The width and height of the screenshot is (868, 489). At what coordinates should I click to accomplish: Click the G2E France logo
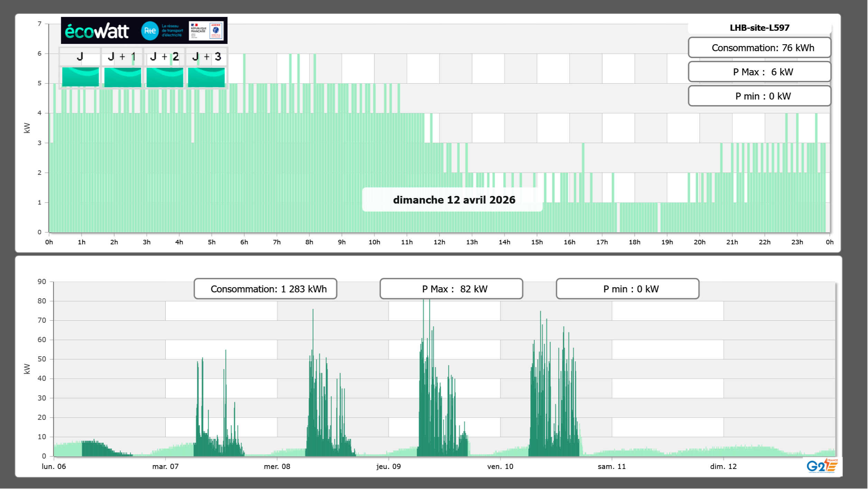822,466
